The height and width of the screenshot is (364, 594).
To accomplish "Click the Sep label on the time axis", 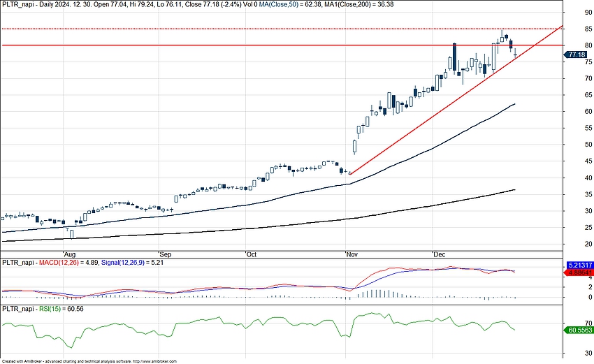I will click(x=166, y=254).
